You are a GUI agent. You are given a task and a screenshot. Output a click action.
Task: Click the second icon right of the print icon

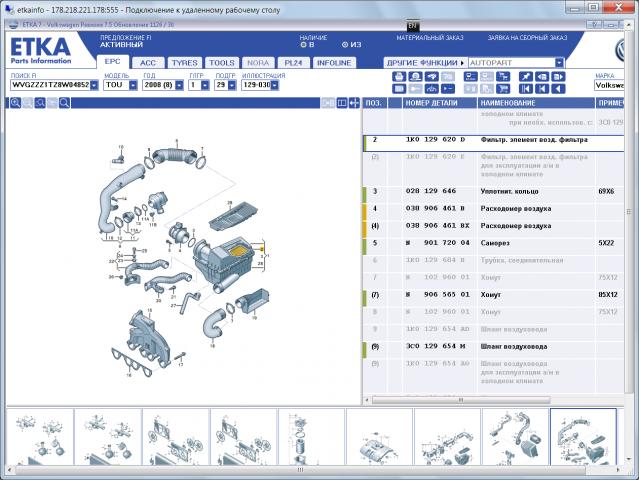click(x=432, y=77)
